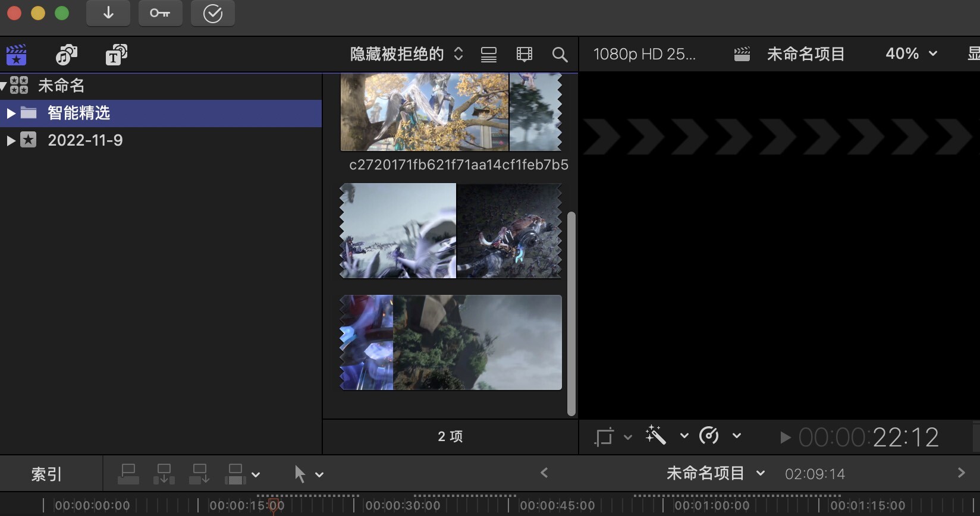Open clip appearance filmstrip options icon
This screenshot has width=980, height=516.
[x=524, y=55]
